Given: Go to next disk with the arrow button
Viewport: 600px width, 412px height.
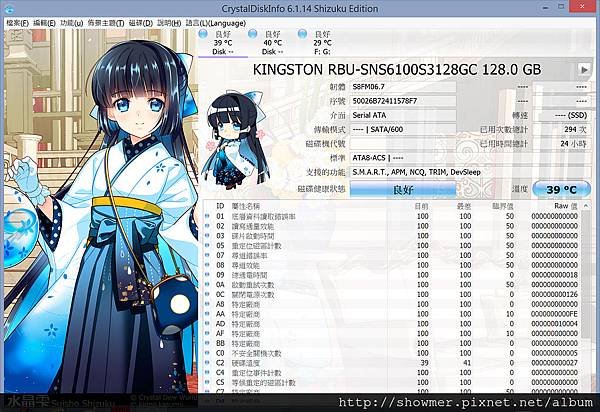Looking at the screenshot, I should (x=584, y=70).
